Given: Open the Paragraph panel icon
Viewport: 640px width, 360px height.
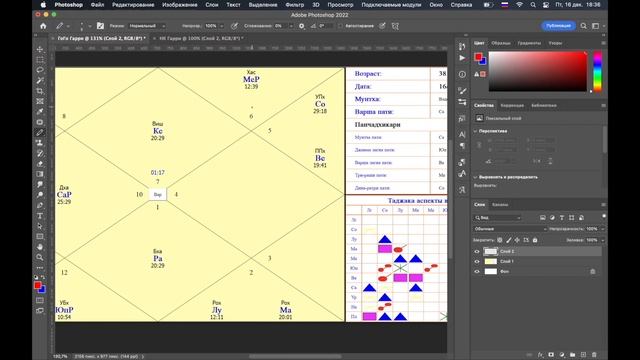Looking at the screenshot, I should [x=462, y=146].
